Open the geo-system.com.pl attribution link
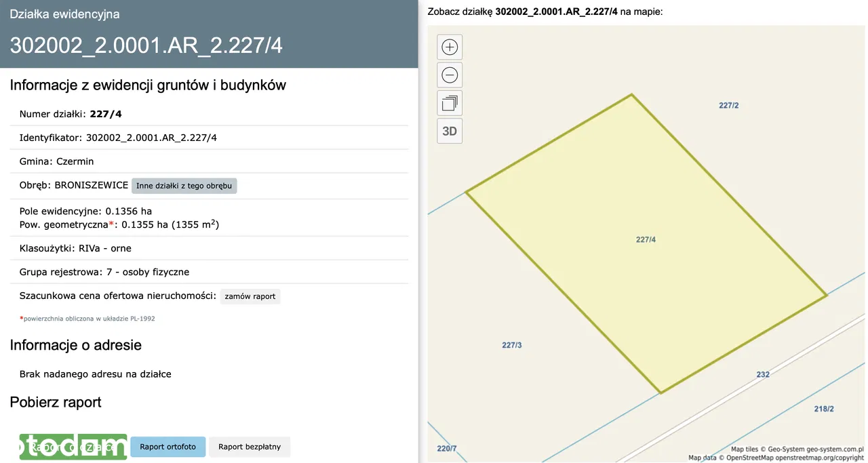868x463 pixels. click(x=829, y=449)
